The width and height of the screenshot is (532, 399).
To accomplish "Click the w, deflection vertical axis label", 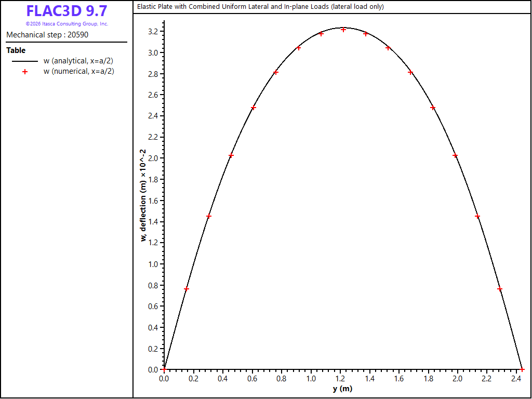I will [143, 195].
